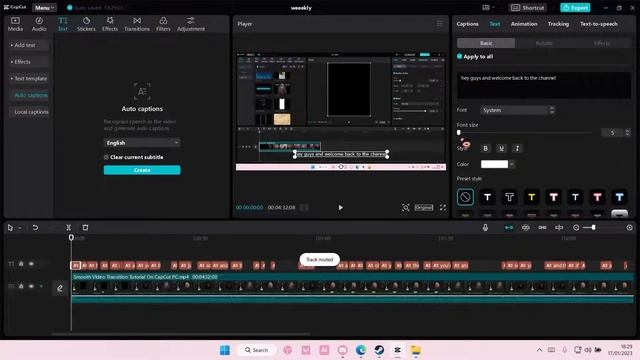This screenshot has width=640, height=360.
Task: Click the Original ratio button in Player
Action: pos(424,207)
